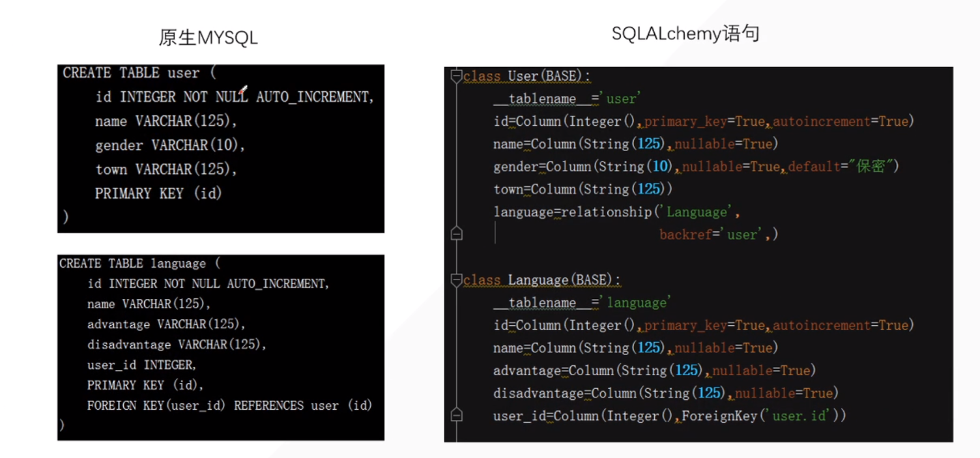Select name=Column line in Language class
This screenshot has height=458, width=980.
tap(636, 348)
